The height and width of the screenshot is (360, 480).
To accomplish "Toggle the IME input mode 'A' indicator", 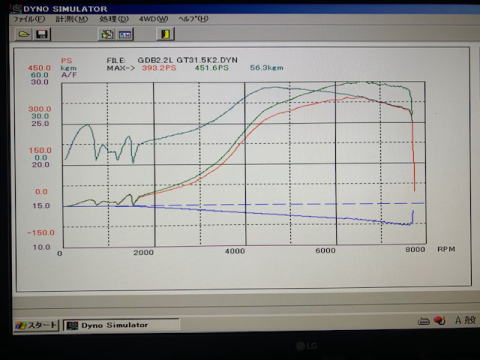I will click(458, 320).
